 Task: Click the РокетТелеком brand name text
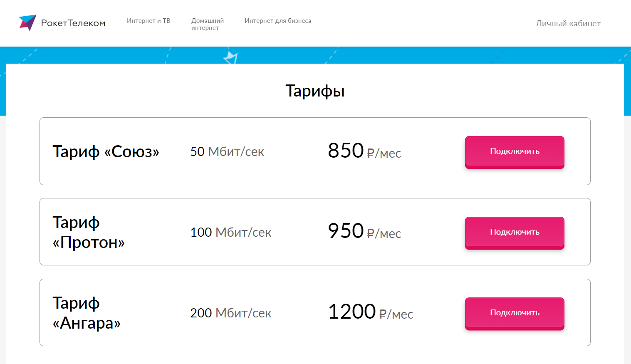[x=73, y=23]
